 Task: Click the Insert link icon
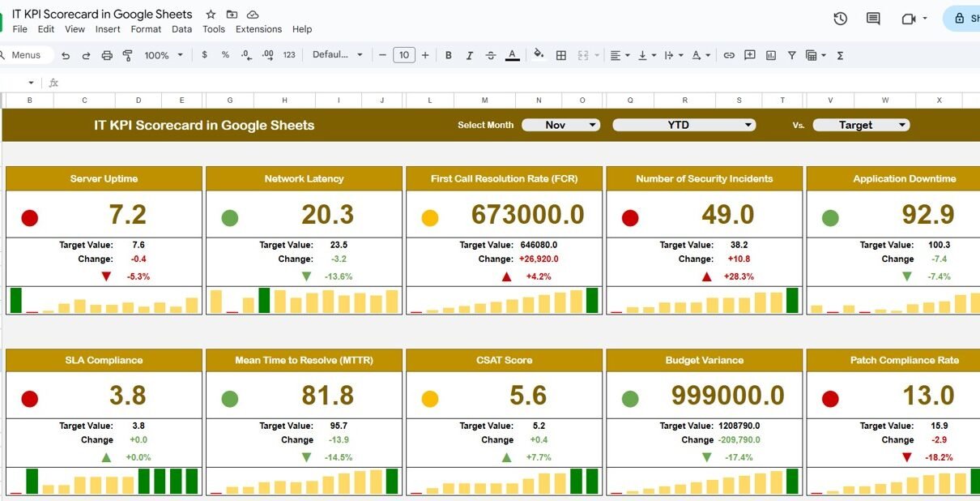pyautogui.click(x=729, y=55)
